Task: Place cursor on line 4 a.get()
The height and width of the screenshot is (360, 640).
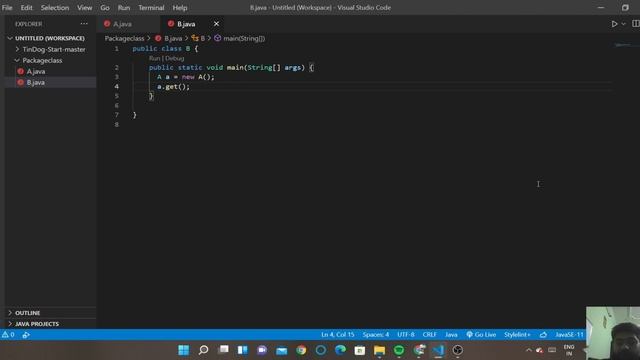Action: [173, 87]
